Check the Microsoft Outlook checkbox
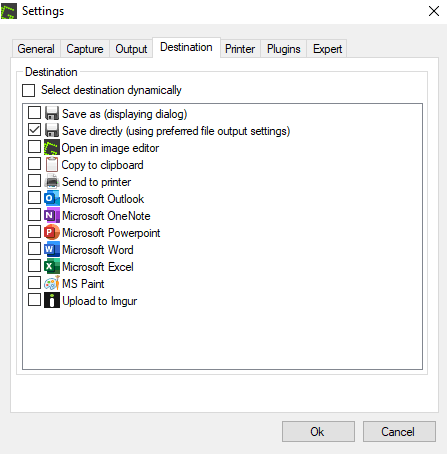447x454 pixels. click(x=34, y=198)
